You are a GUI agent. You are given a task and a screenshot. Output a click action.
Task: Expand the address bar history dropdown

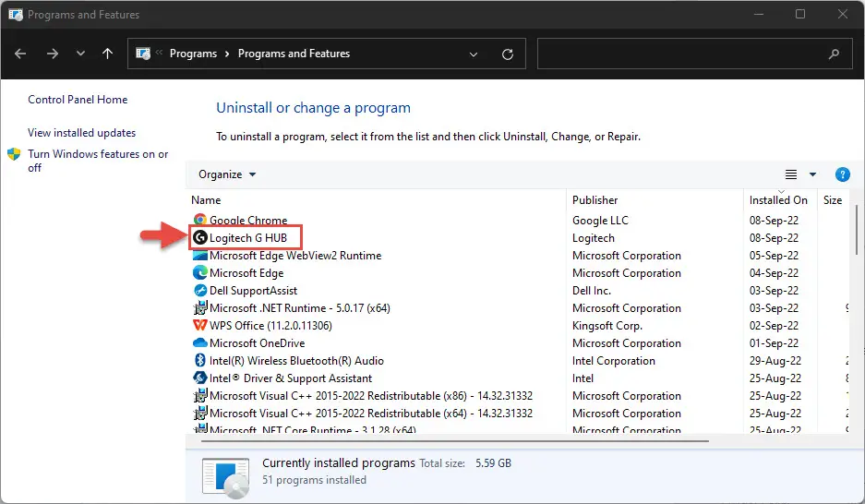pos(474,54)
